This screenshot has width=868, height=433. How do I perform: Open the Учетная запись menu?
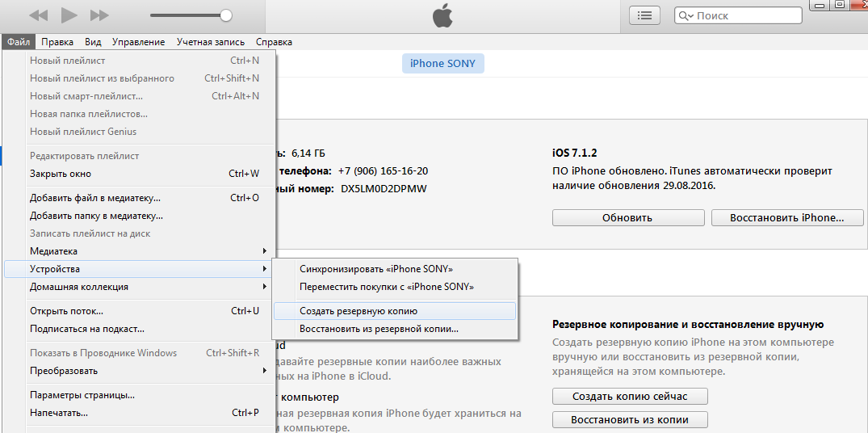click(210, 42)
